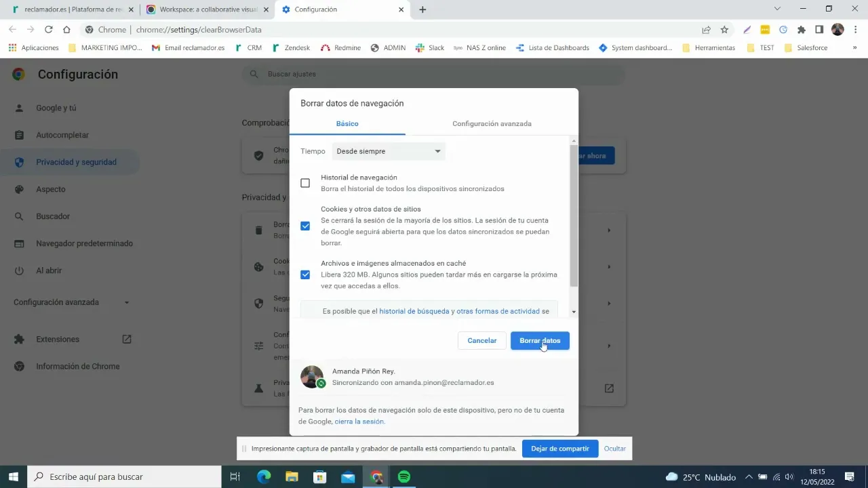Image resolution: width=868 pixels, height=488 pixels.
Task: Open the 'historial de búsqueda' link
Action: click(x=414, y=311)
